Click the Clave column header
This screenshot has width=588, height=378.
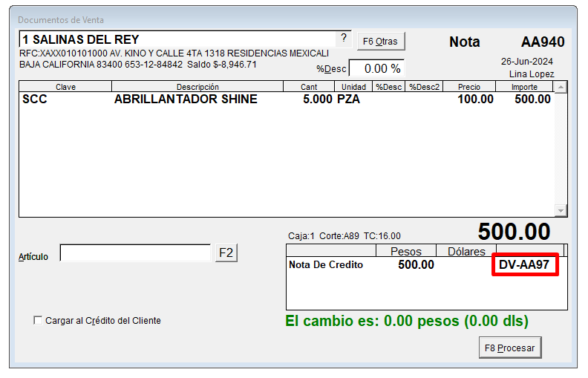[65, 87]
